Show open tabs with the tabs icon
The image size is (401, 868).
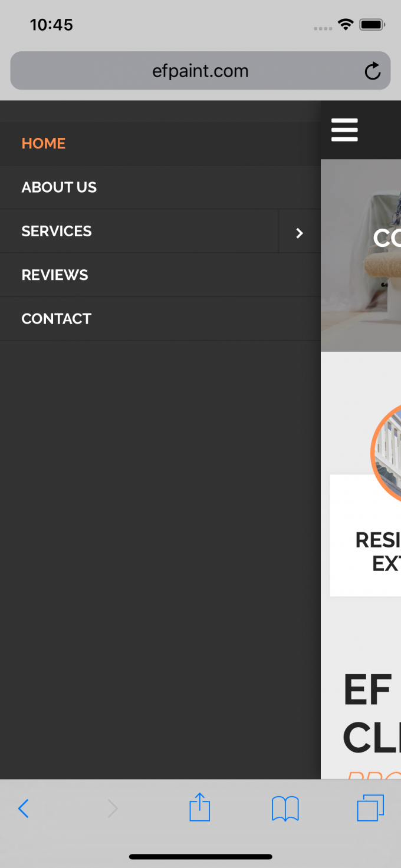[370, 808]
